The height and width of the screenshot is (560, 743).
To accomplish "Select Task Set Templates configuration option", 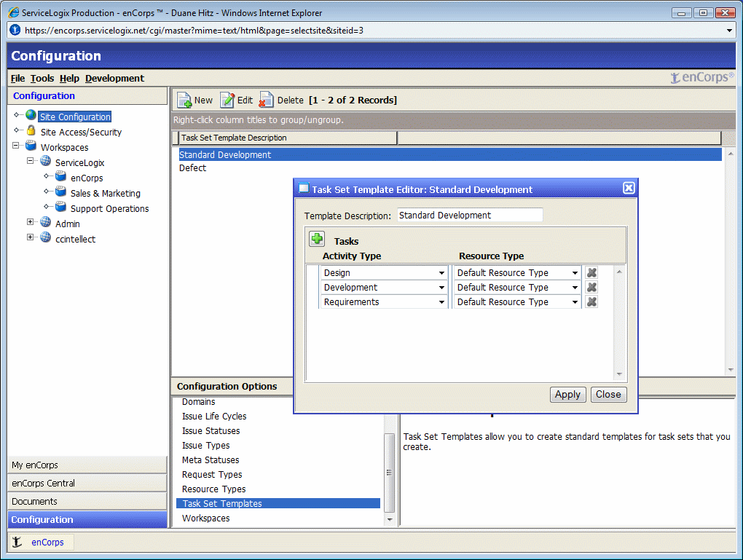I will pyautogui.click(x=278, y=503).
